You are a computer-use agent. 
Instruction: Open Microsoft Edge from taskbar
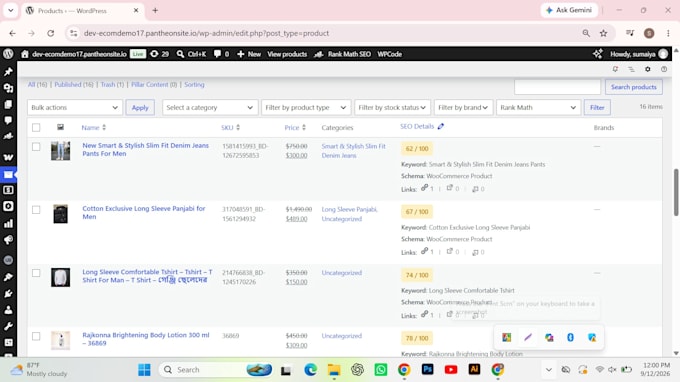(310, 369)
